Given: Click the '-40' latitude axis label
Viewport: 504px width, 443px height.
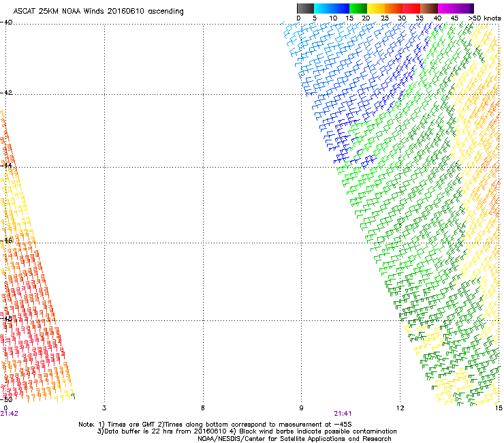Looking at the screenshot, I should [6, 22].
